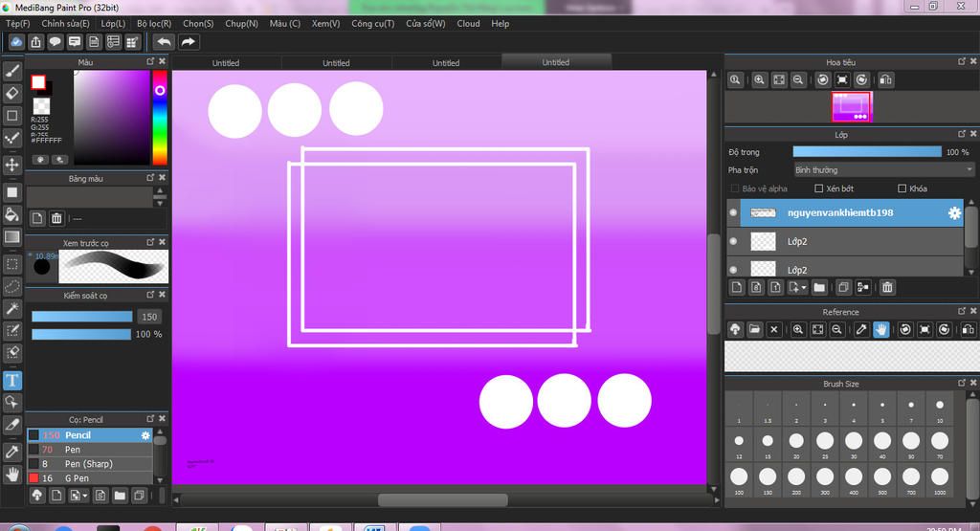Viewport: 980px width, 531px height.
Task: Expand the add-brush dropdown arrow
Action: coord(84,496)
